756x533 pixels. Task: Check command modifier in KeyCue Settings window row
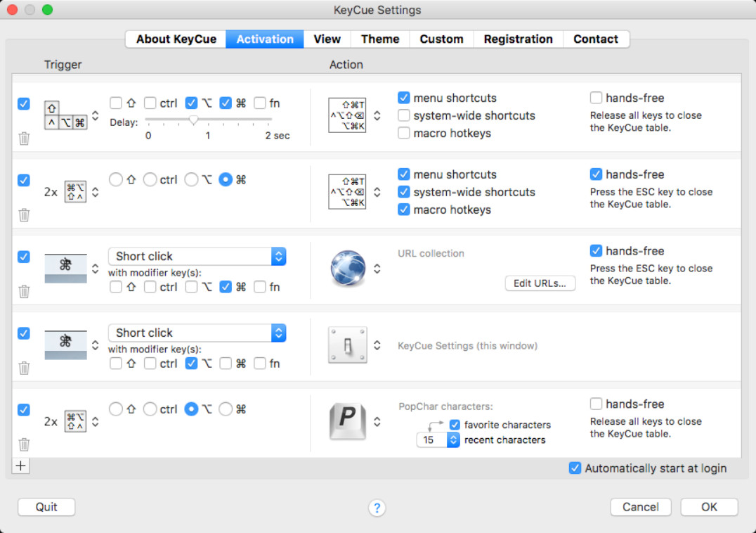click(226, 364)
